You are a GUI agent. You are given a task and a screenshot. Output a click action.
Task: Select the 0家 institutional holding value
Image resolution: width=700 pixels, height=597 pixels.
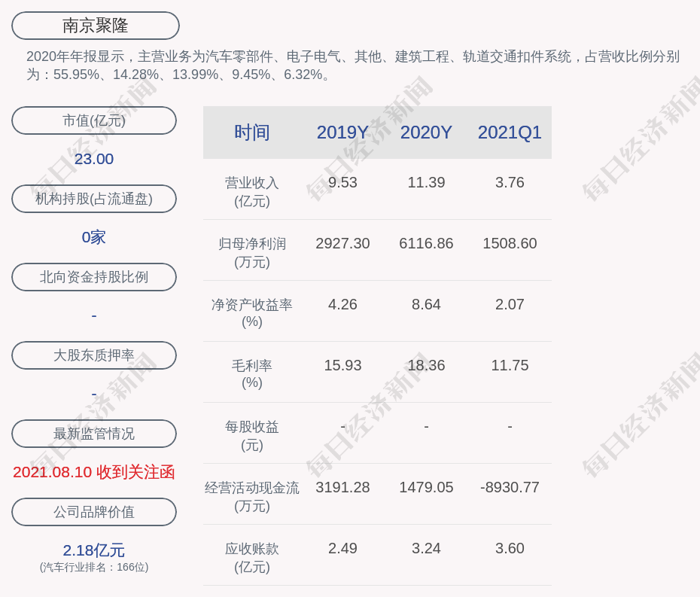(x=94, y=237)
